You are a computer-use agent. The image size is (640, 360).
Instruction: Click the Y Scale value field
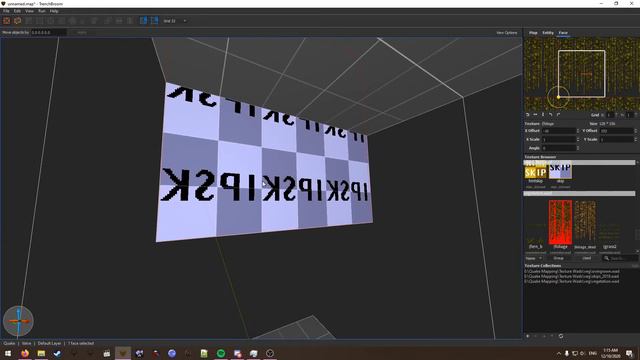coord(616,140)
